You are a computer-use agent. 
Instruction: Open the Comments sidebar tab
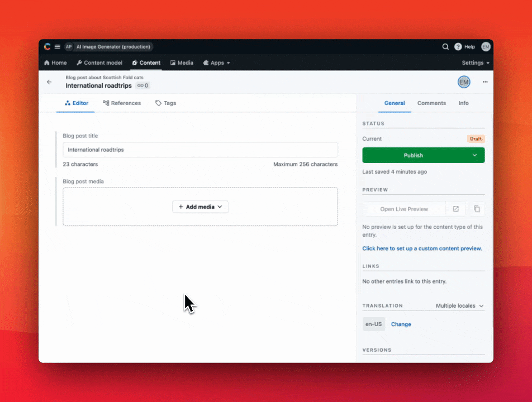coord(431,103)
